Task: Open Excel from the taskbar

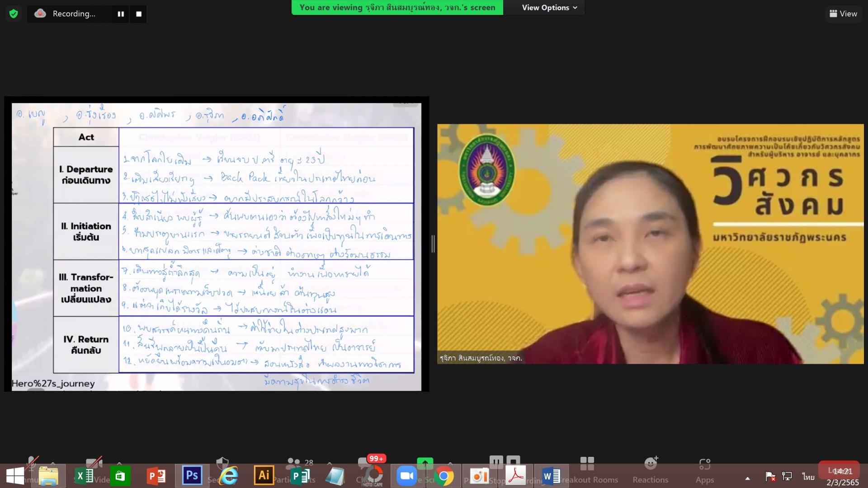Action: coord(84,476)
